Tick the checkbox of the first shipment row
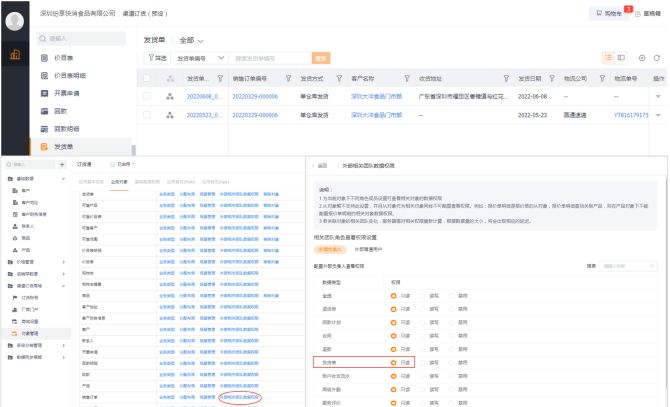The width and height of the screenshot is (670, 407). pos(147,96)
